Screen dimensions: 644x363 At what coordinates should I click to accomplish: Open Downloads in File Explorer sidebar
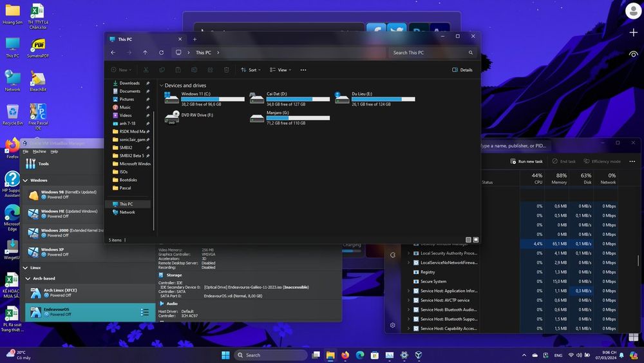coord(129,83)
